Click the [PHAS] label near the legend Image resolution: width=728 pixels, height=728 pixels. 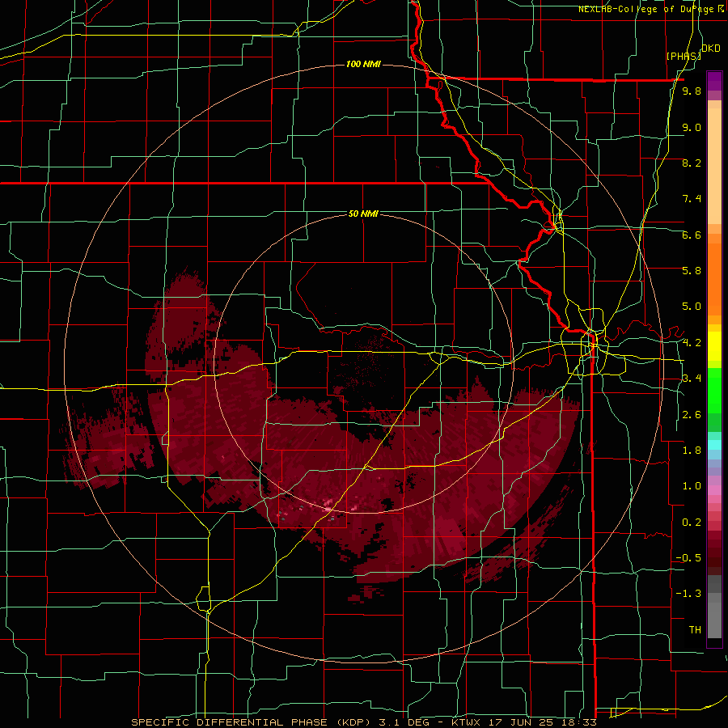click(x=684, y=56)
